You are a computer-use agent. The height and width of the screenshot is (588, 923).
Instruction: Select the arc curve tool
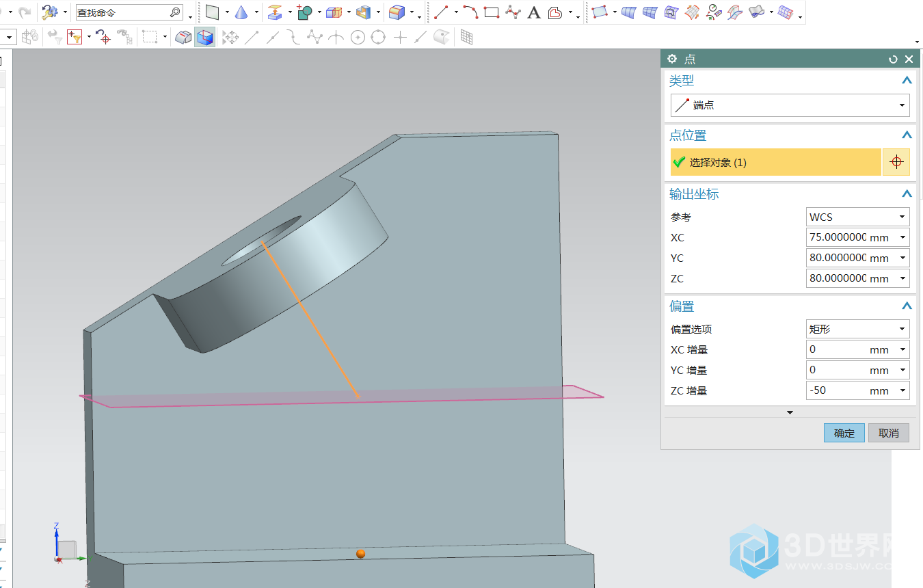pyautogui.click(x=470, y=12)
